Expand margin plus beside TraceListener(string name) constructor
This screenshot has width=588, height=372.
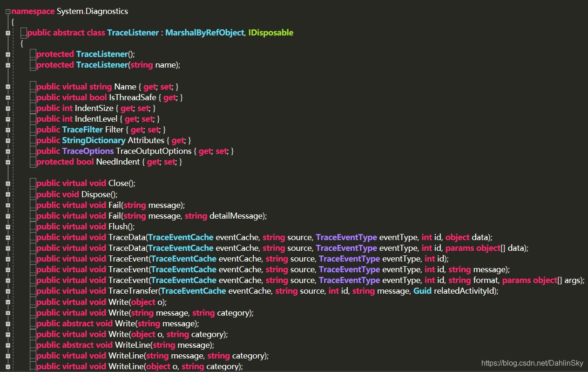[8, 65]
